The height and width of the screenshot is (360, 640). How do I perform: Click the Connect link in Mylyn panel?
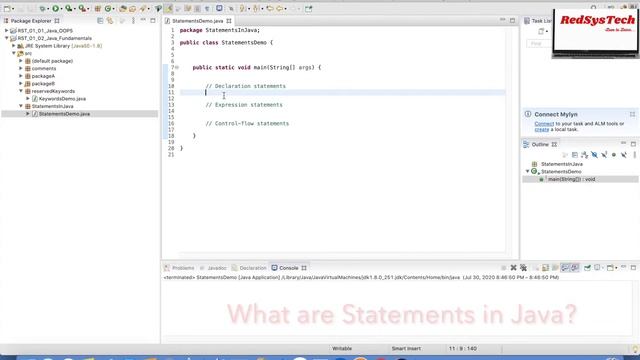coord(544,124)
